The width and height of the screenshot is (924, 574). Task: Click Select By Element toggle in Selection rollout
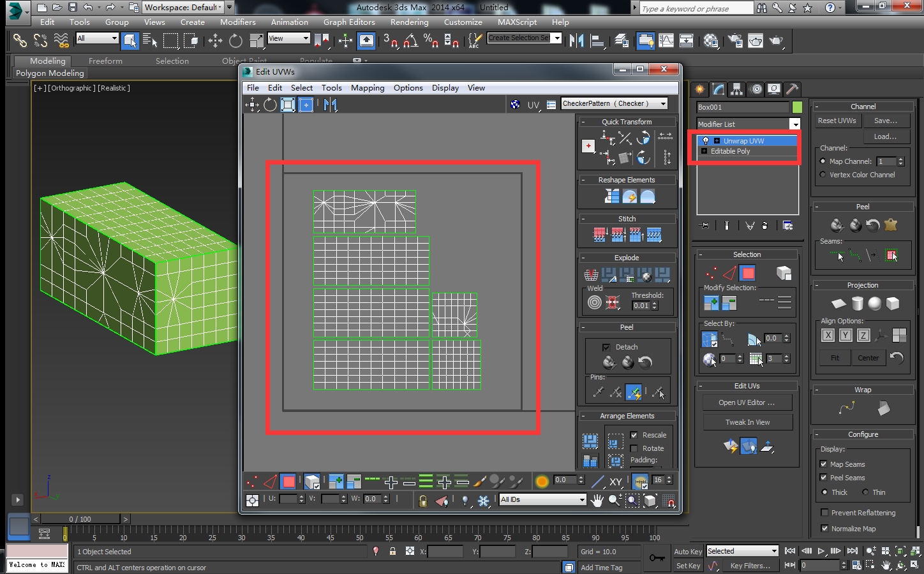tap(784, 273)
